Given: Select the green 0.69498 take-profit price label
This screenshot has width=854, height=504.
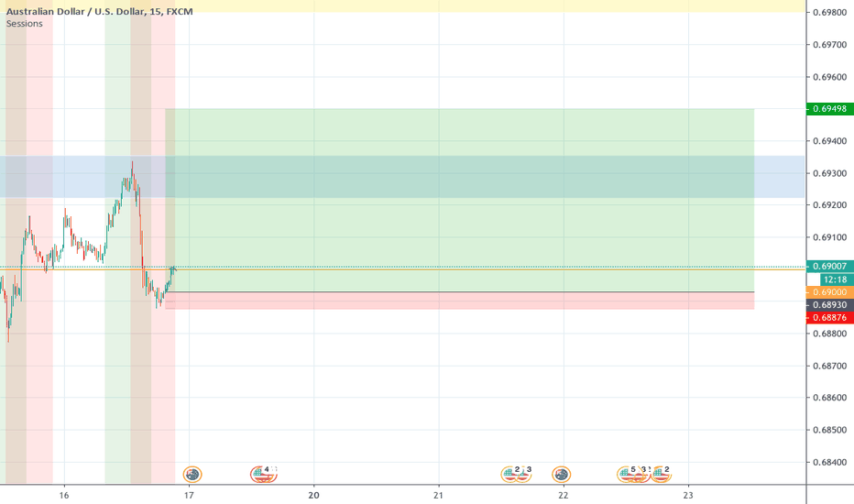Looking at the screenshot, I should (x=830, y=109).
